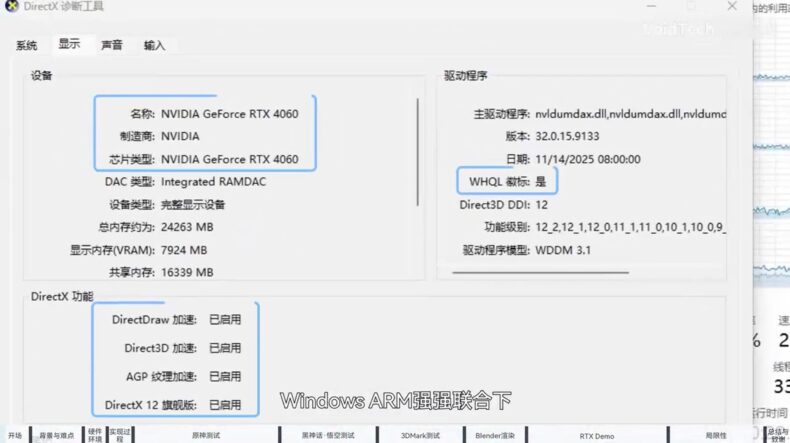The height and width of the screenshot is (443, 790).
Task: Click the Integrated RAMDAC value
Action: pyautogui.click(x=213, y=182)
